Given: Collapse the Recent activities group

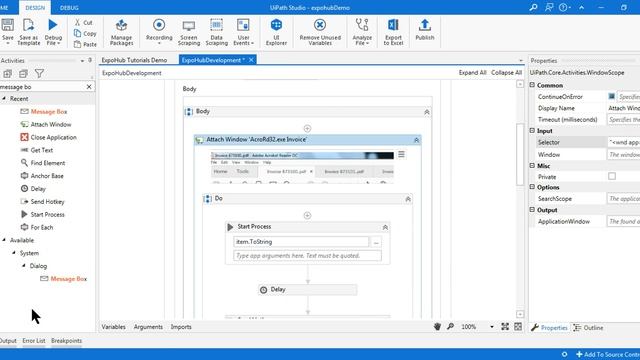Looking at the screenshot, I should click(x=4, y=98).
